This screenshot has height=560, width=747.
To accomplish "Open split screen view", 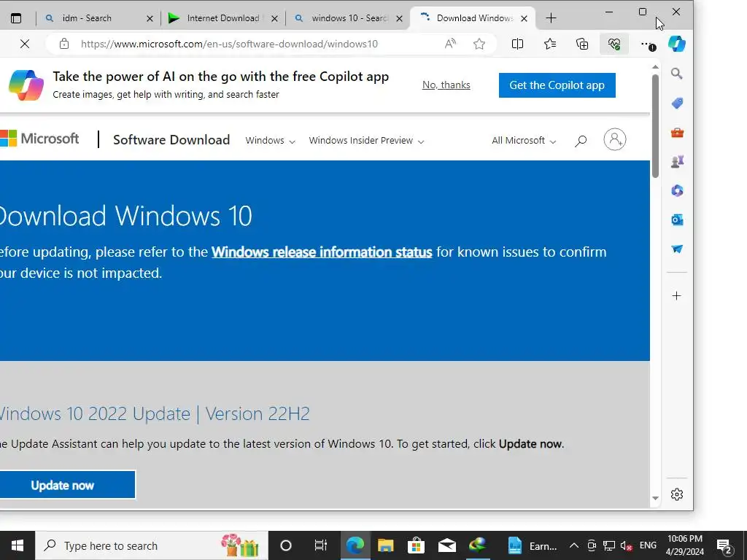I will [517, 44].
